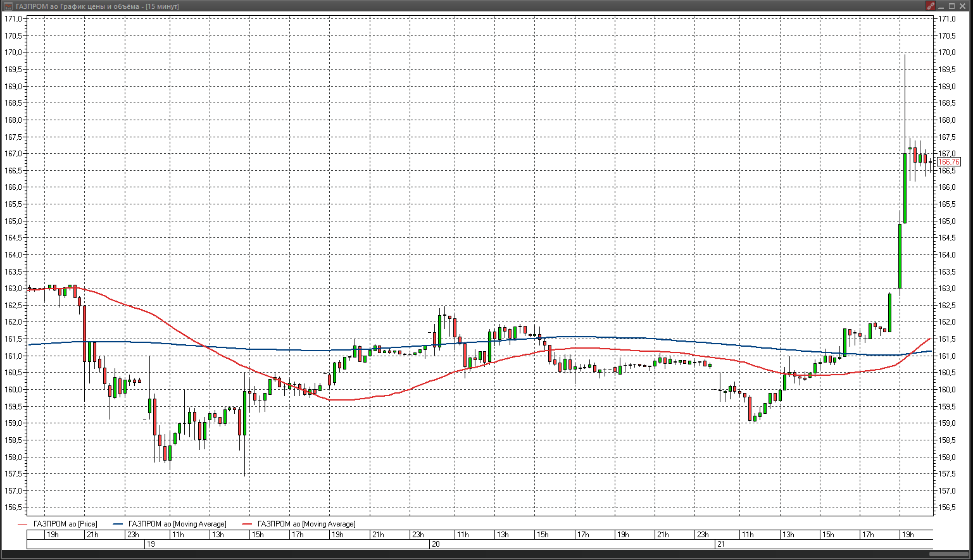Click the chart window icon in title bar
The height and width of the screenshot is (560, 973).
point(8,6)
